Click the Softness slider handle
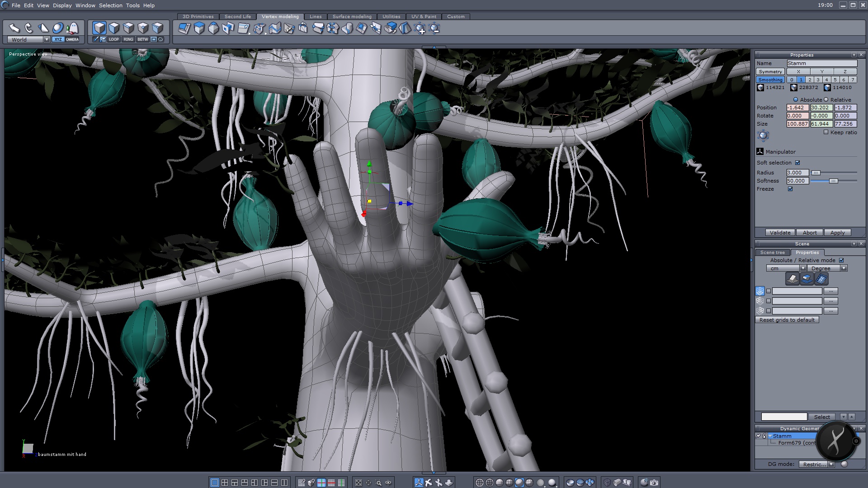The width and height of the screenshot is (868, 488). point(833,181)
